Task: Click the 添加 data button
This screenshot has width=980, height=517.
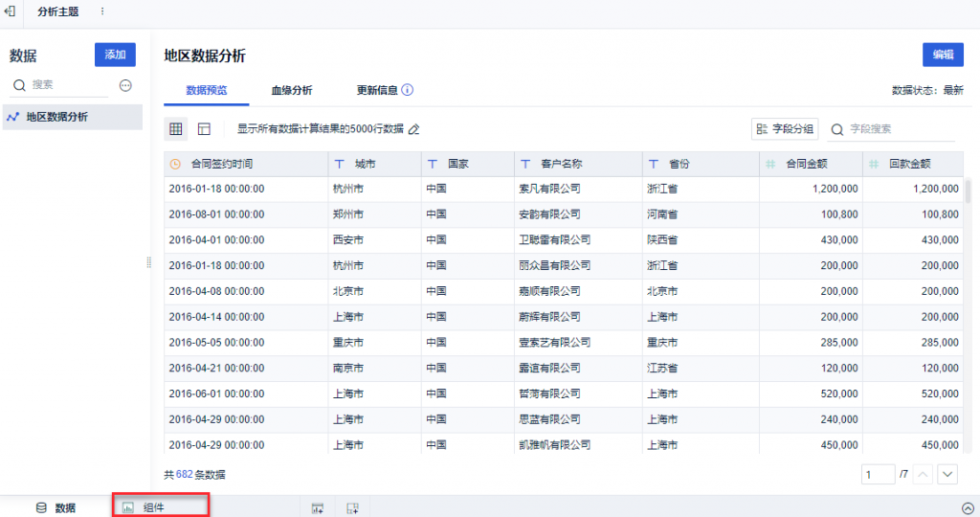Action: [115, 55]
